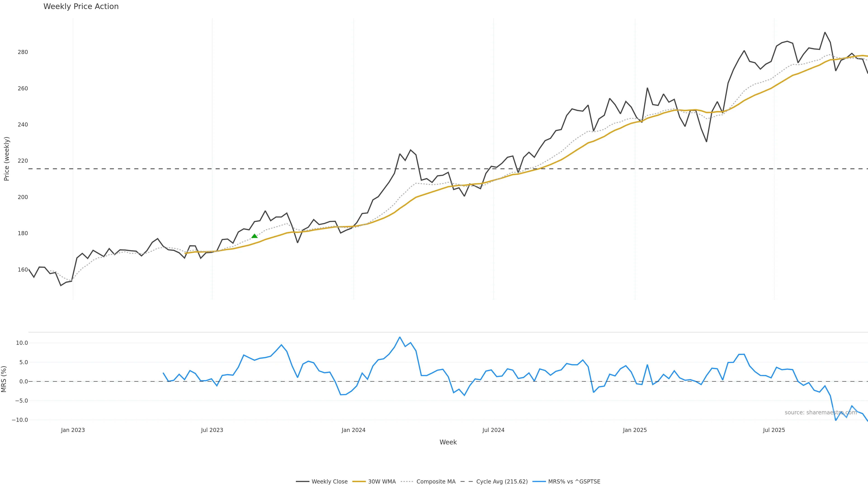Select the Jan 2023 x-axis tick label

(73, 430)
